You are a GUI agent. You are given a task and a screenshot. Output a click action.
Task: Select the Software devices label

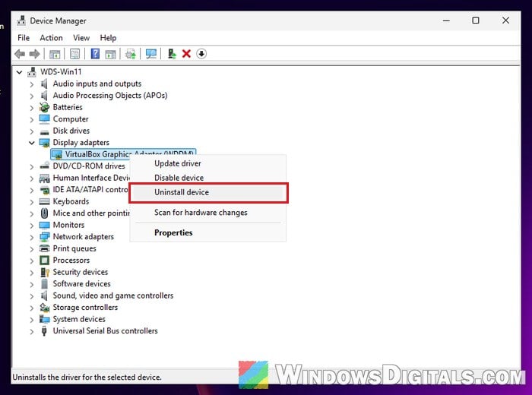pyautogui.click(x=82, y=284)
